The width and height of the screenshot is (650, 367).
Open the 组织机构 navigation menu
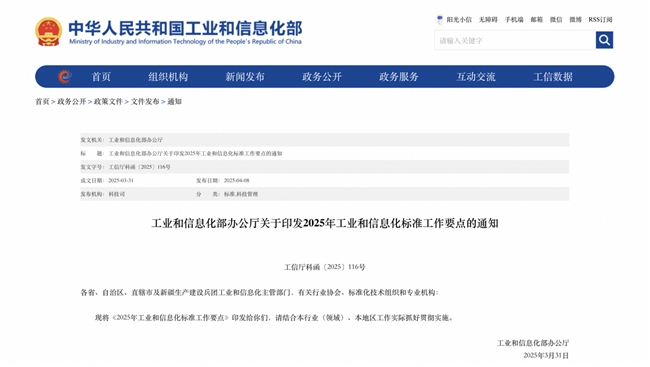click(x=168, y=77)
